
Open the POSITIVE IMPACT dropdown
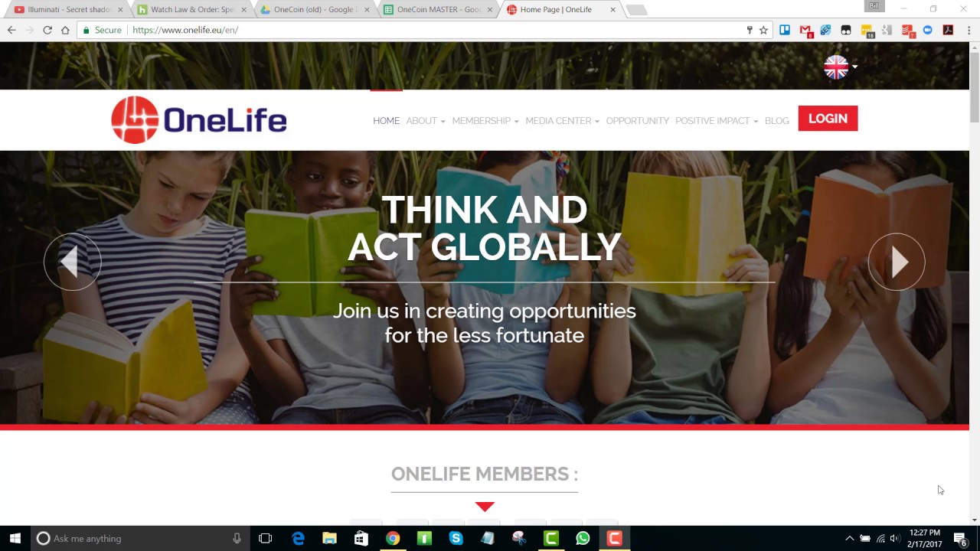[717, 121]
